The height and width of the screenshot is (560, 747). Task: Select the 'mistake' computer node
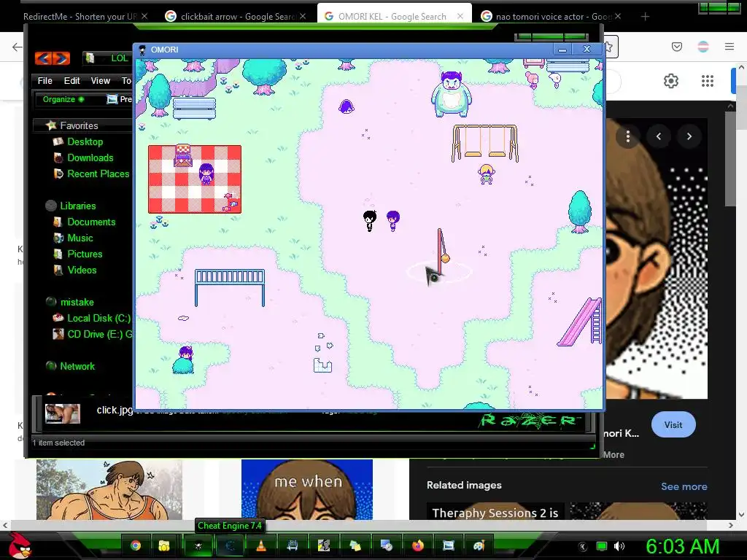(x=76, y=303)
